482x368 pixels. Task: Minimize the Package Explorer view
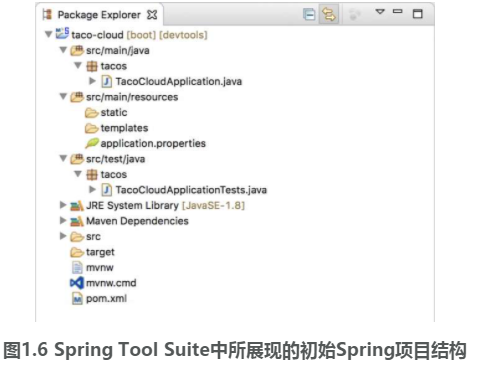click(397, 12)
